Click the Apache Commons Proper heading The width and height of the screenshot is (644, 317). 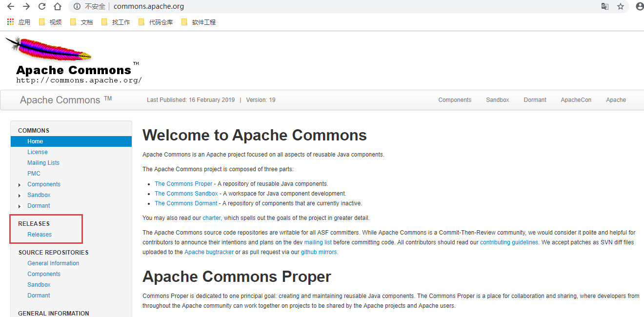coord(237,277)
